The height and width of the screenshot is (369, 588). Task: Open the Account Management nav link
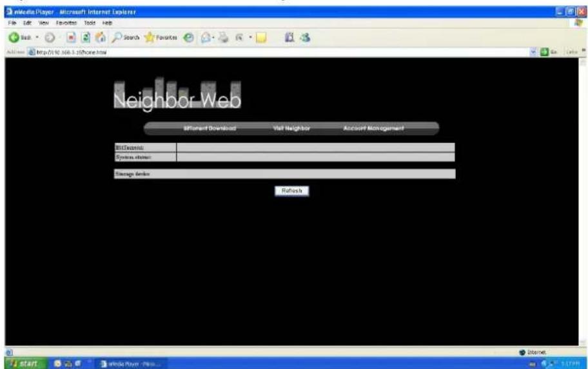[373, 128]
